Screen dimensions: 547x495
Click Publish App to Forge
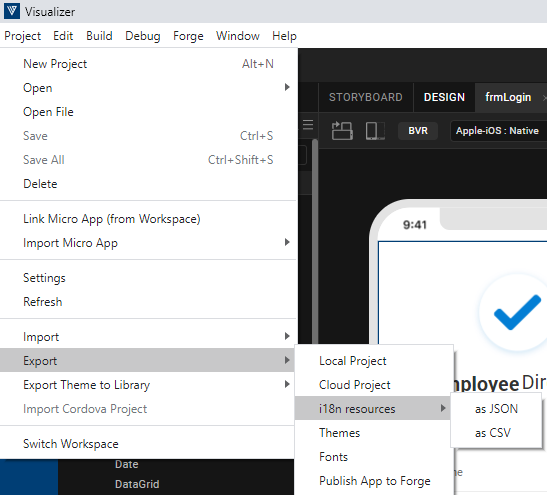[x=374, y=481]
